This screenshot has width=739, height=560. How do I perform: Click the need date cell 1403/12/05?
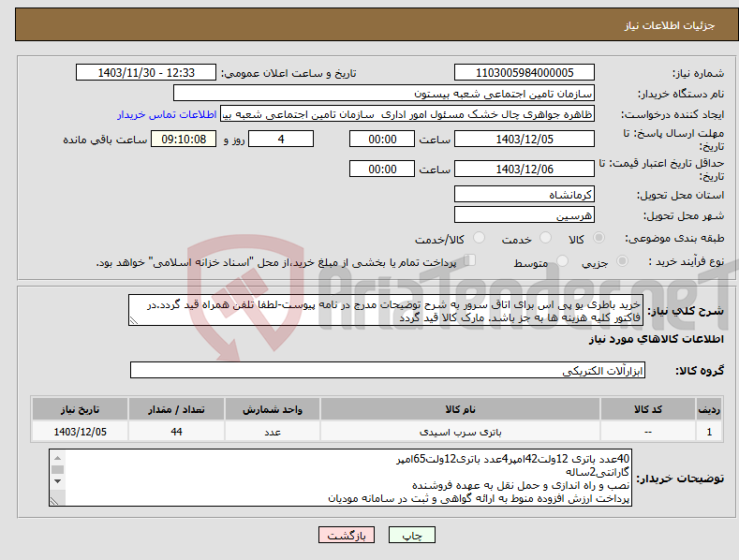tap(81, 432)
